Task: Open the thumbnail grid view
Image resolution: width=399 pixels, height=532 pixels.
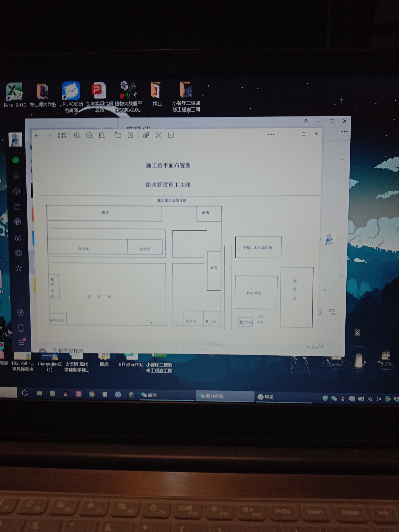Action: 62,135
